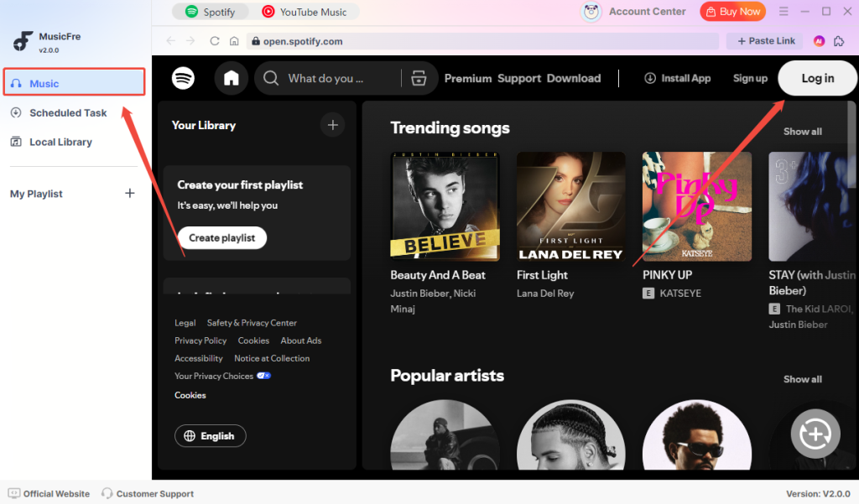Click the browser home icon
The height and width of the screenshot is (504, 859).
234,41
